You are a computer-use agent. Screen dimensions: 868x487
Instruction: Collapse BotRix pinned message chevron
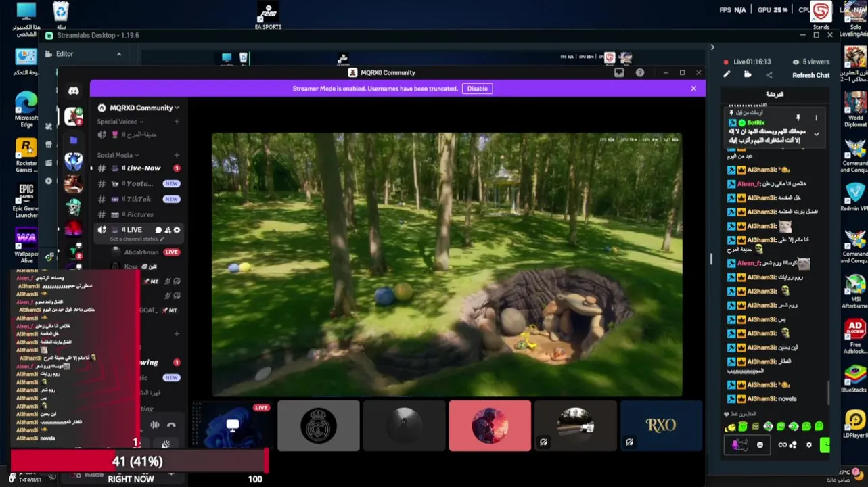click(816, 134)
